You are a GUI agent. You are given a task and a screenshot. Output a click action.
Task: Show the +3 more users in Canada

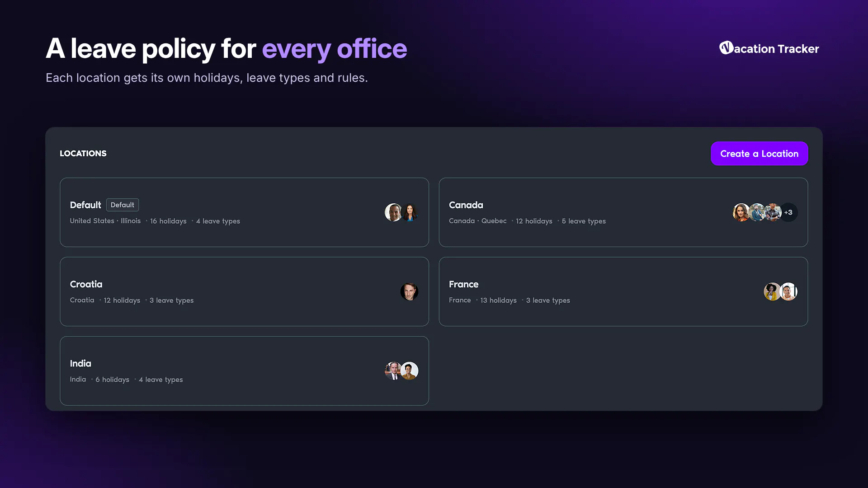[x=788, y=212]
